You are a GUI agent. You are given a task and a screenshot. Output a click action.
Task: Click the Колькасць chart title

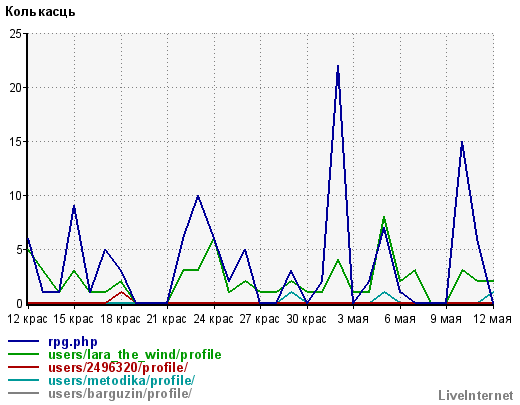pos(40,12)
